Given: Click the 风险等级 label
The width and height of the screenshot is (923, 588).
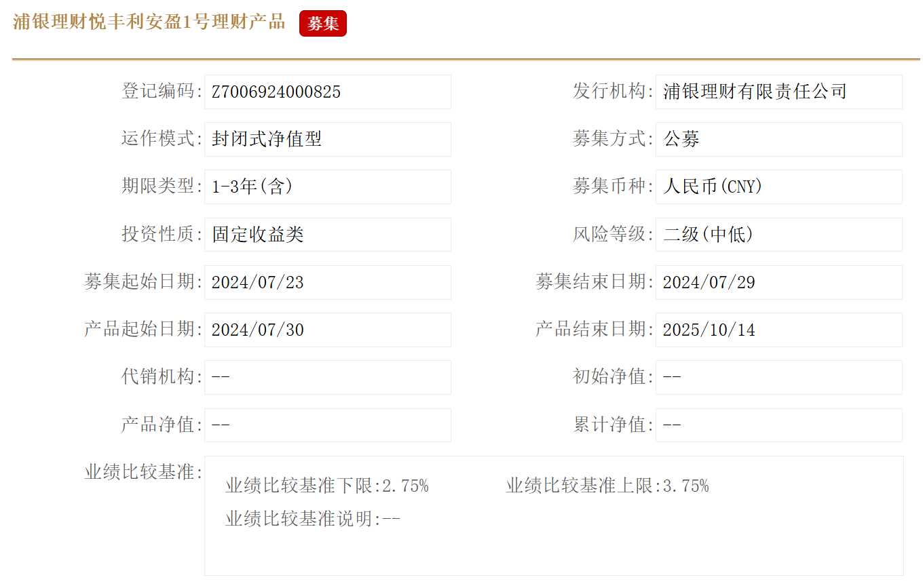Looking at the screenshot, I should coord(614,235).
